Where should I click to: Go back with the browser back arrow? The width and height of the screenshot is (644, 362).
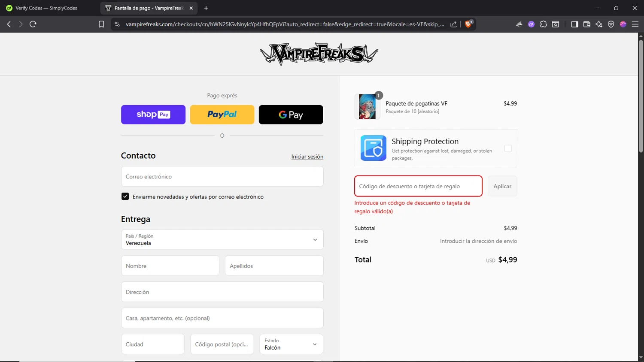coord(9,24)
